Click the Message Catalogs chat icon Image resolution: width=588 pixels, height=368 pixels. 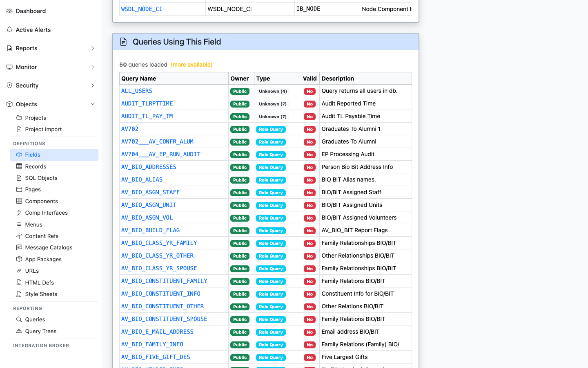(19, 247)
